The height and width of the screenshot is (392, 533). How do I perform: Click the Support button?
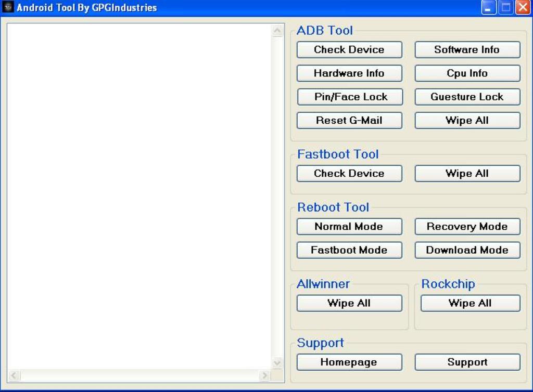tap(467, 362)
